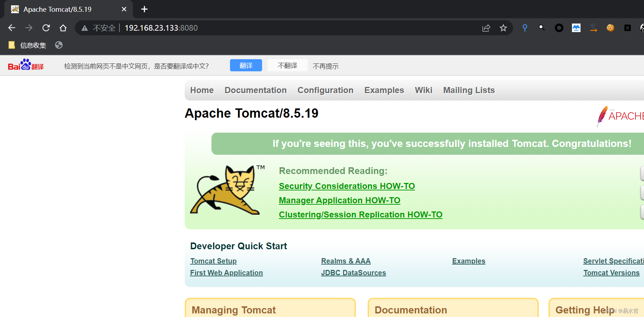
Task: Open a new browser tab
Action: (x=144, y=9)
